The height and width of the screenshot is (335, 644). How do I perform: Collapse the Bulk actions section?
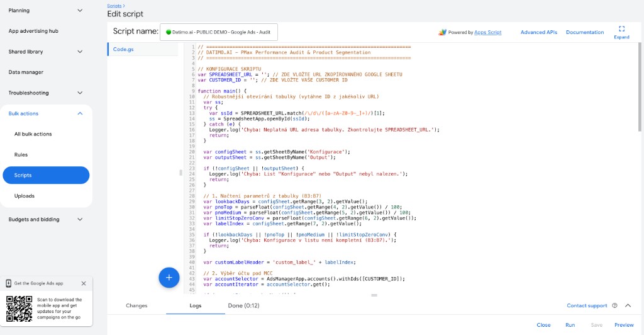click(x=80, y=113)
